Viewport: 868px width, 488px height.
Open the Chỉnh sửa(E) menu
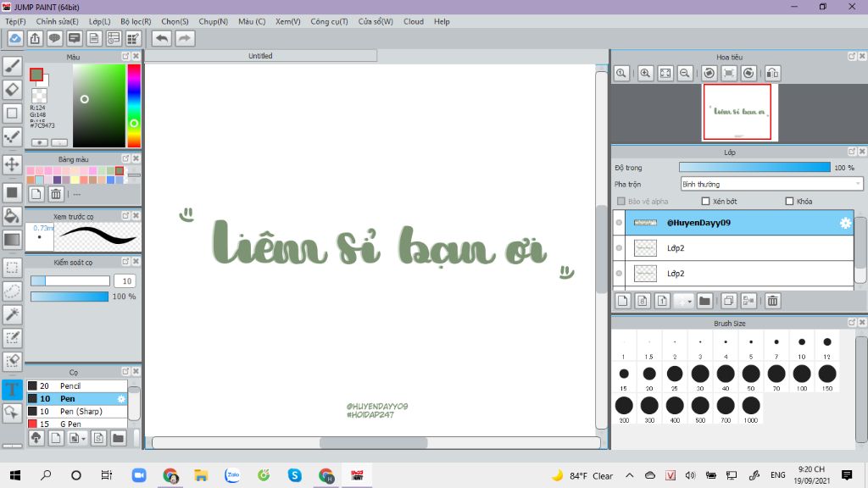click(x=57, y=21)
